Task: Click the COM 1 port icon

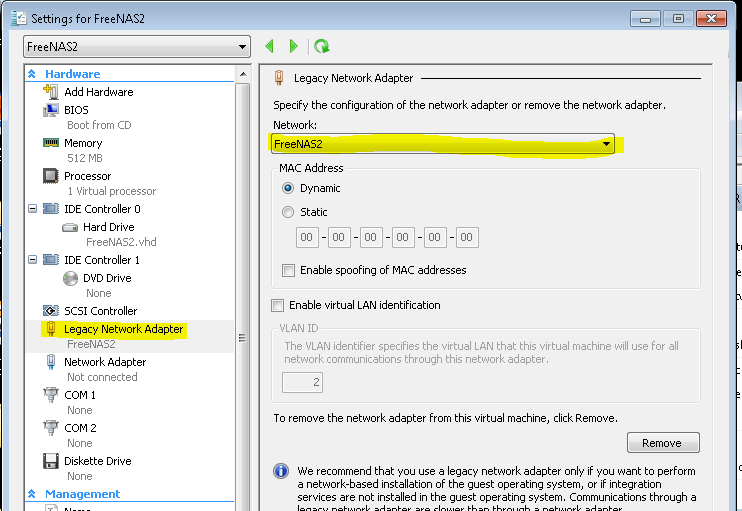Action: tap(51, 394)
